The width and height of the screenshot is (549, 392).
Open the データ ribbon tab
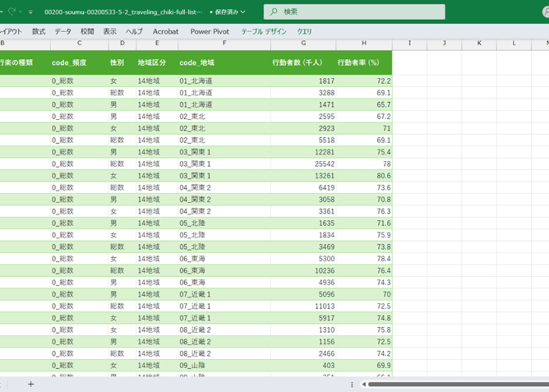pyautogui.click(x=63, y=31)
